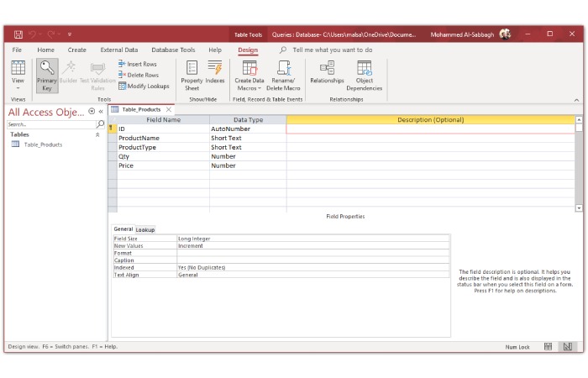Click Insert Rows in Tools group
588x378 pixels.
point(138,64)
